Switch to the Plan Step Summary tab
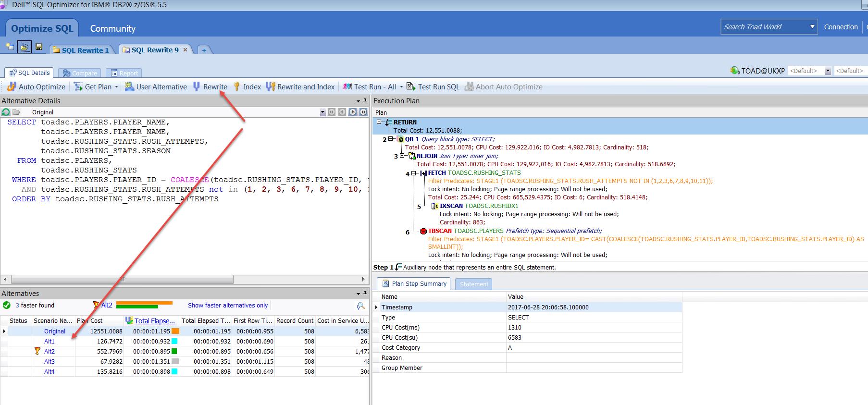Image resolution: width=868 pixels, height=405 pixels. pyautogui.click(x=414, y=283)
